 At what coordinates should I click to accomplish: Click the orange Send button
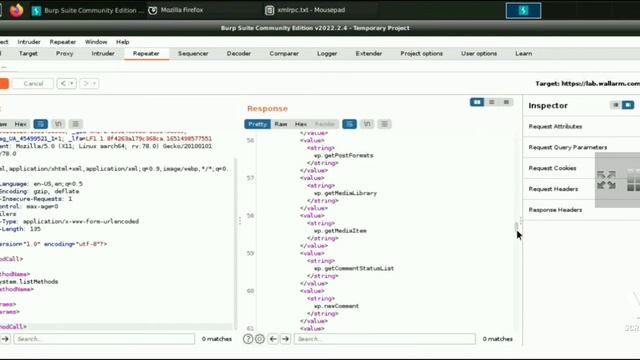[x=4, y=84]
